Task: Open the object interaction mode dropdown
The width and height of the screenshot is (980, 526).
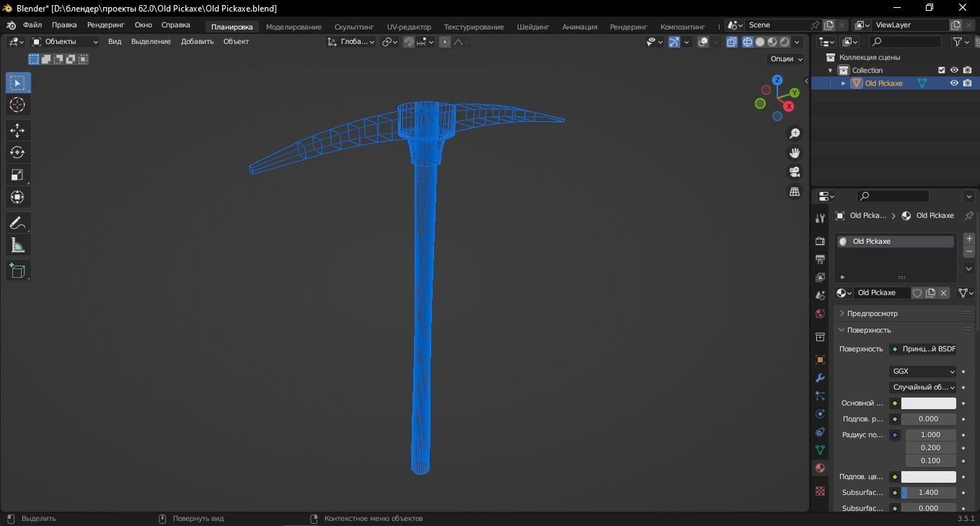Action: tap(65, 42)
